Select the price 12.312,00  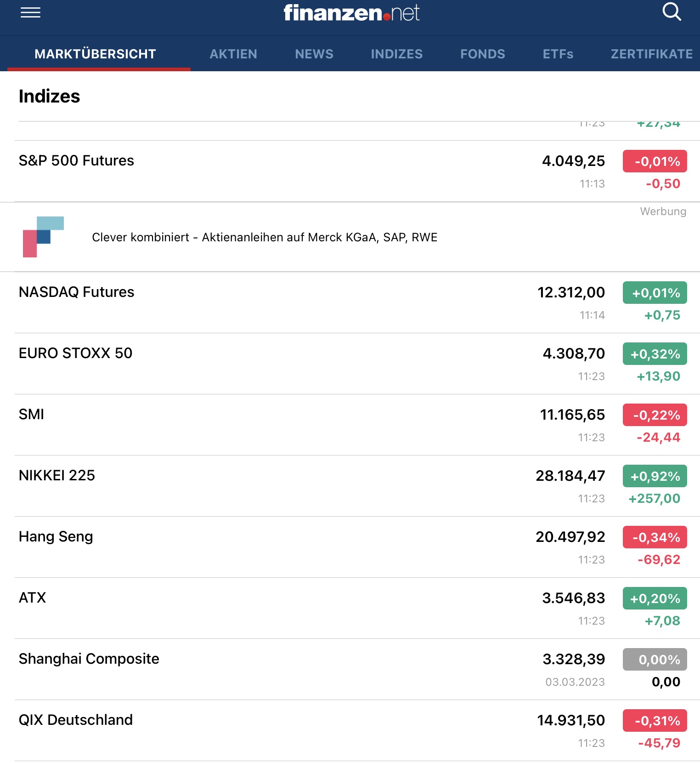click(x=571, y=292)
